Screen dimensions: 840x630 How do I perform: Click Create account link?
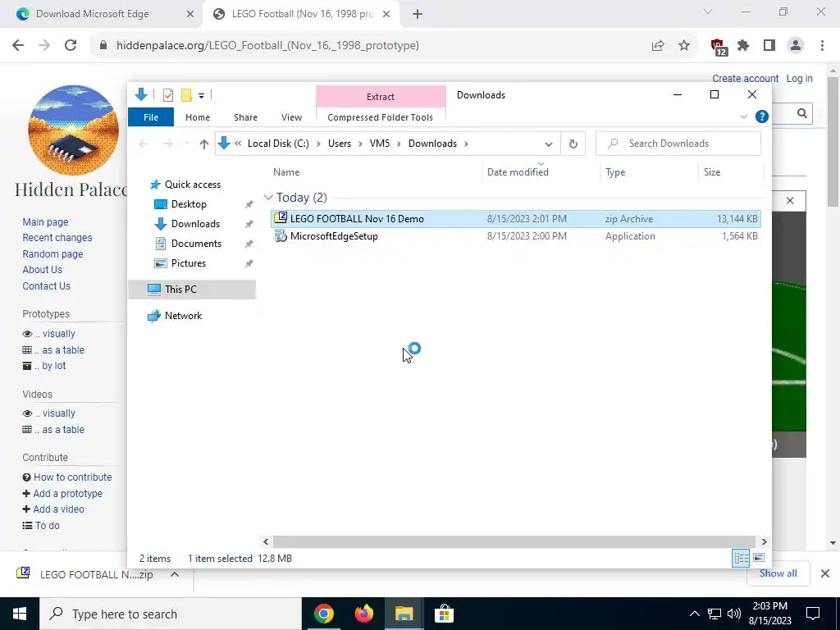pyautogui.click(x=745, y=79)
